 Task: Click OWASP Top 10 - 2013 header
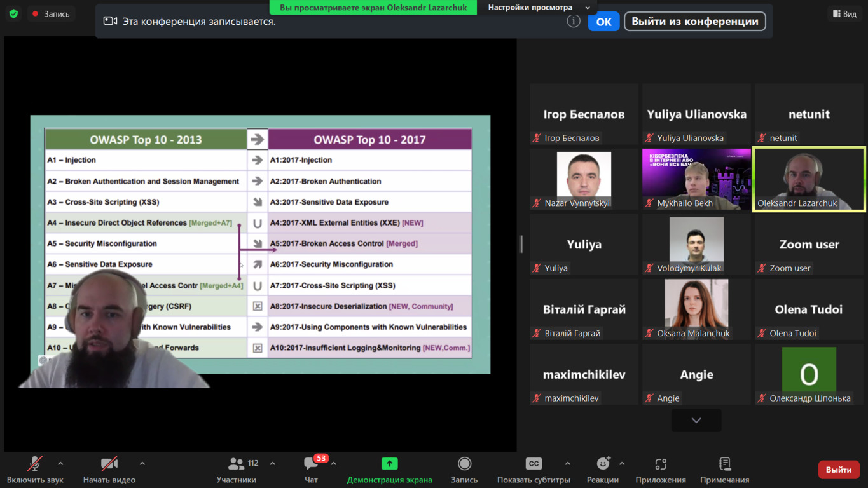tap(146, 139)
